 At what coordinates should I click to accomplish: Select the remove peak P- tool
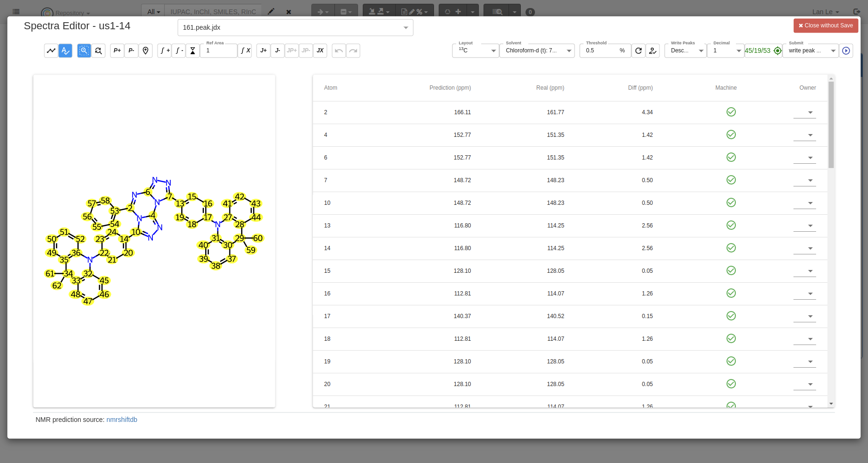click(x=131, y=51)
